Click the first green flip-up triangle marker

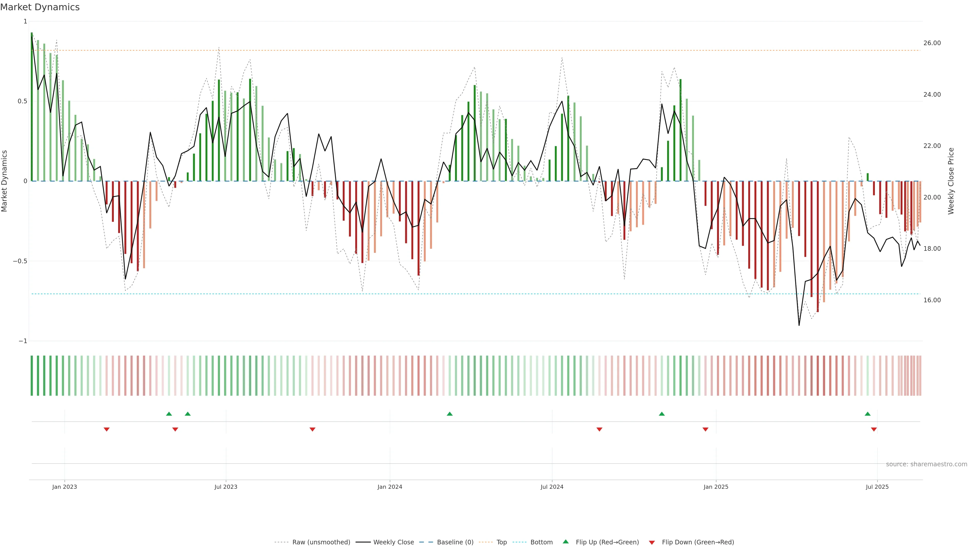click(169, 414)
